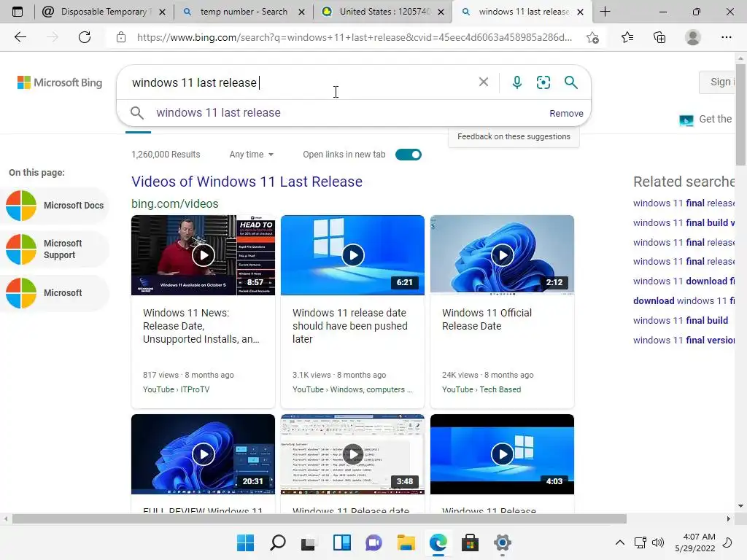Click the blue search magnifier button

pyautogui.click(x=570, y=82)
